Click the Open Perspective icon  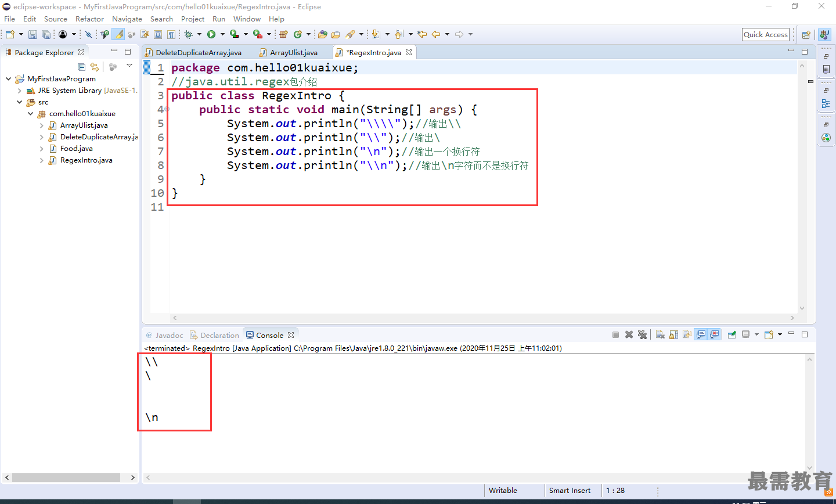[806, 35]
